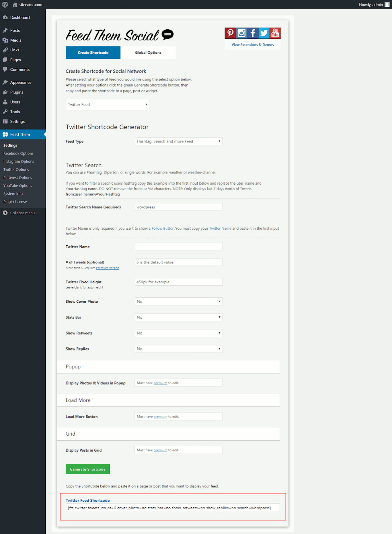Click the Pinterest icon in header

click(x=230, y=33)
